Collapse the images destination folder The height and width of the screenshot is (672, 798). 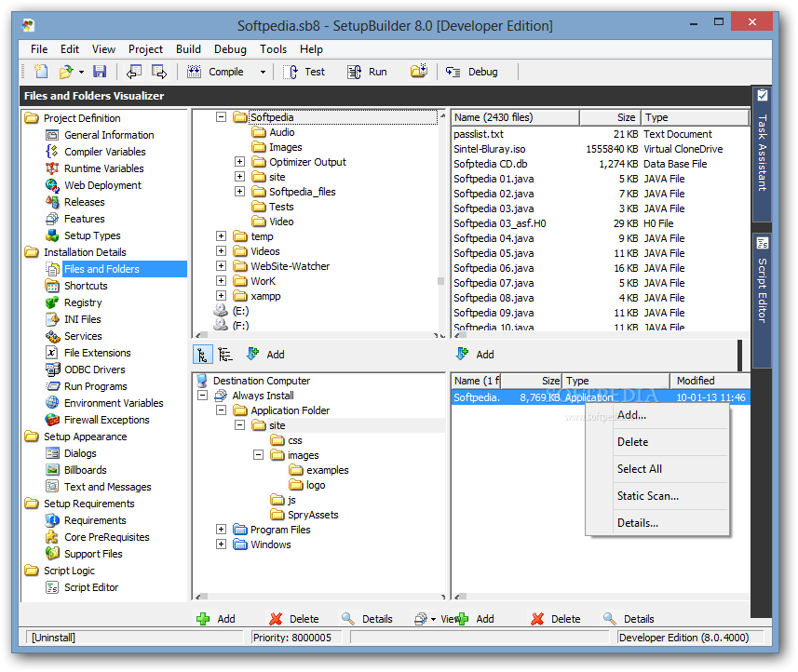click(258, 455)
